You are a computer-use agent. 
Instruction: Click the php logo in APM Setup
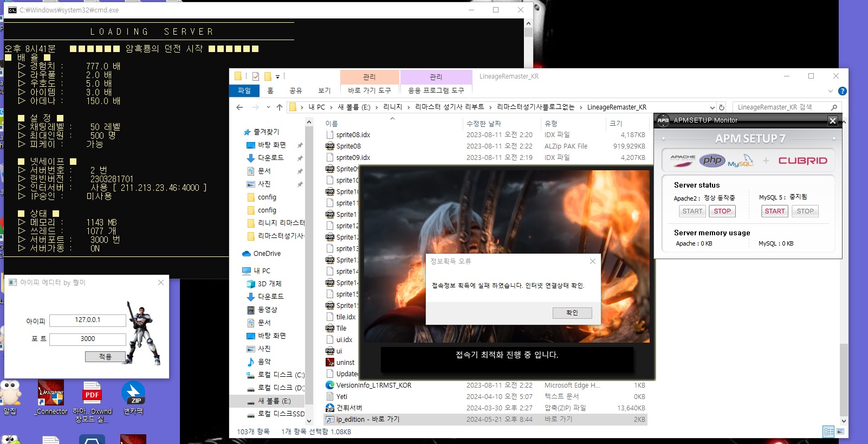point(712,160)
